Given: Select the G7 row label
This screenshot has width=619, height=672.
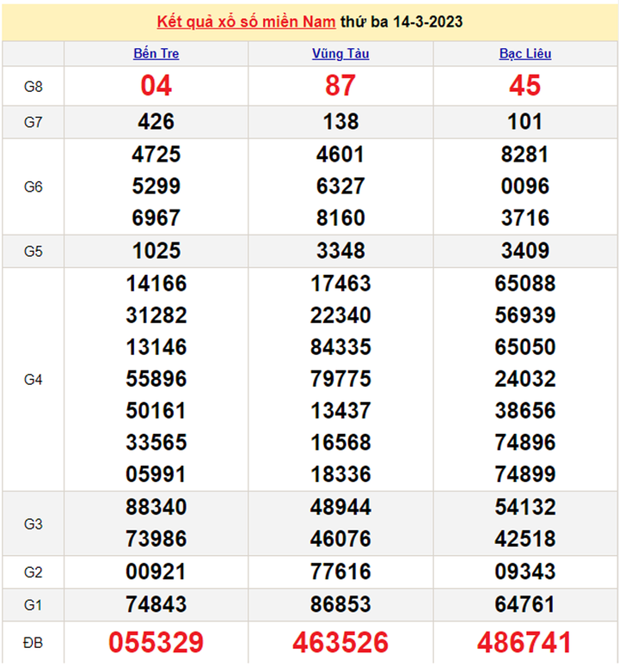Looking at the screenshot, I should pos(34,122).
